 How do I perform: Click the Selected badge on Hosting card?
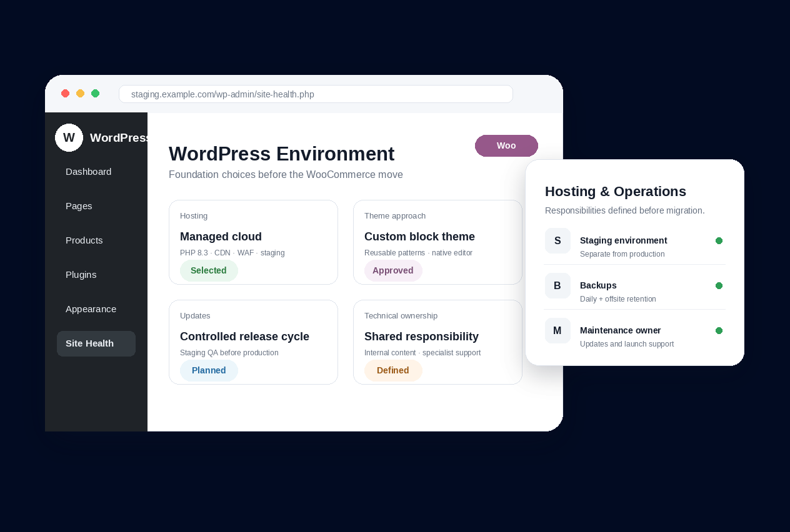tap(209, 270)
